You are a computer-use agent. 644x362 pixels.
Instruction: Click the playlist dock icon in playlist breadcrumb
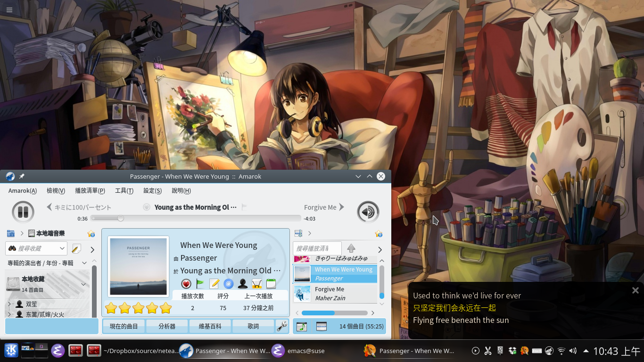(x=298, y=233)
